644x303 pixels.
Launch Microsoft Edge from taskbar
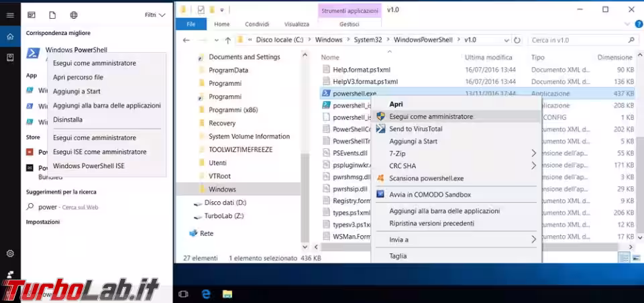(206, 294)
